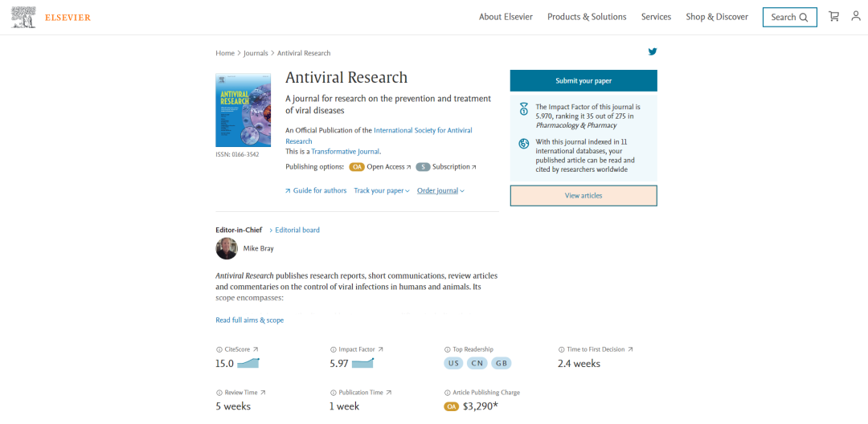Expand the Track your paper dropdown

click(382, 190)
